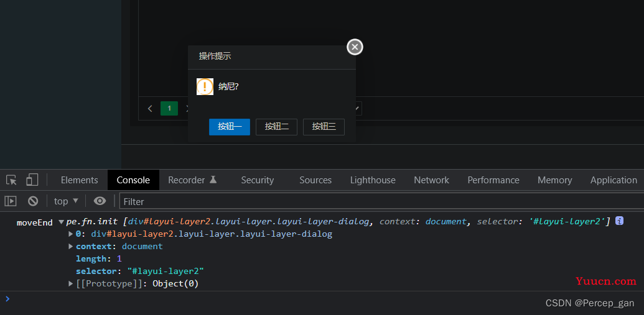Click the warning exclamation icon in the dialog
Screen dimensions: 644x315
click(x=205, y=86)
